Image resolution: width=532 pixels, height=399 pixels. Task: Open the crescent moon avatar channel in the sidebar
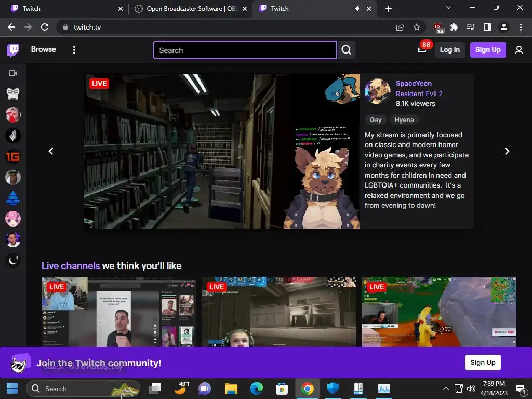[13, 261]
